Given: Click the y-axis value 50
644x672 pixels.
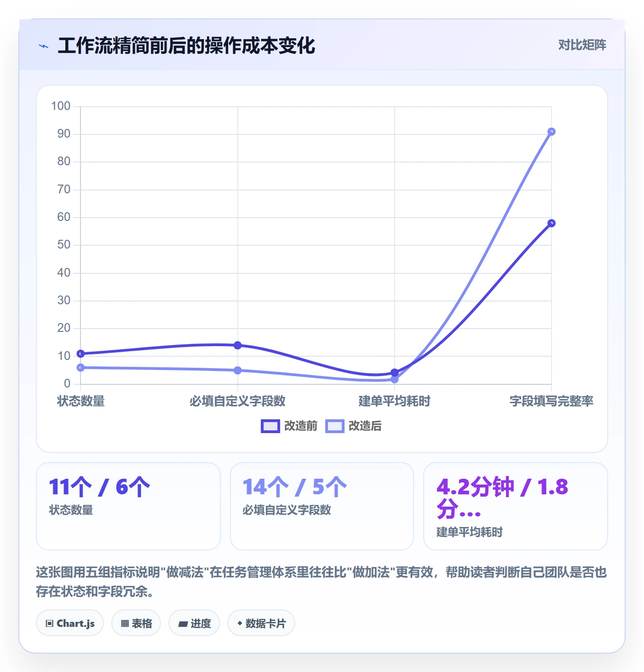Looking at the screenshot, I should (64, 245).
